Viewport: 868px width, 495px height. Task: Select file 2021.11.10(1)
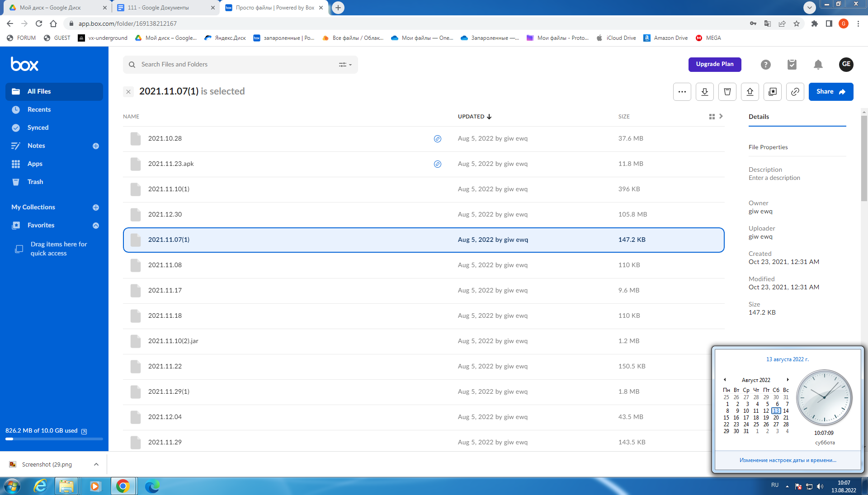tap(424, 189)
